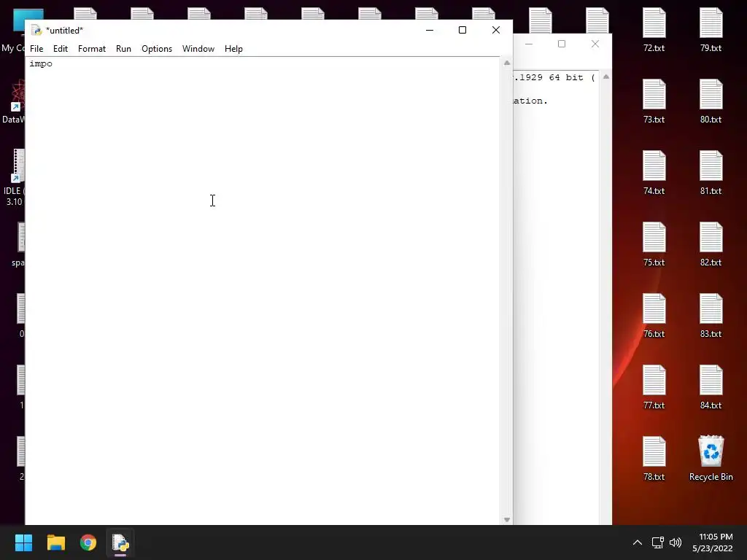Select the 72.txt desktop file
This screenshot has height=560, width=747.
click(x=654, y=31)
